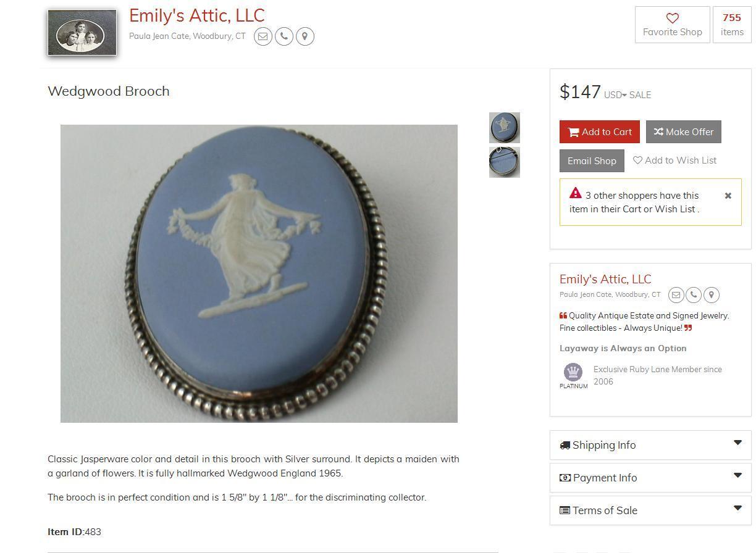The height and width of the screenshot is (553, 756).
Task: Click the heart Favorite Shop button
Action: pos(673,25)
